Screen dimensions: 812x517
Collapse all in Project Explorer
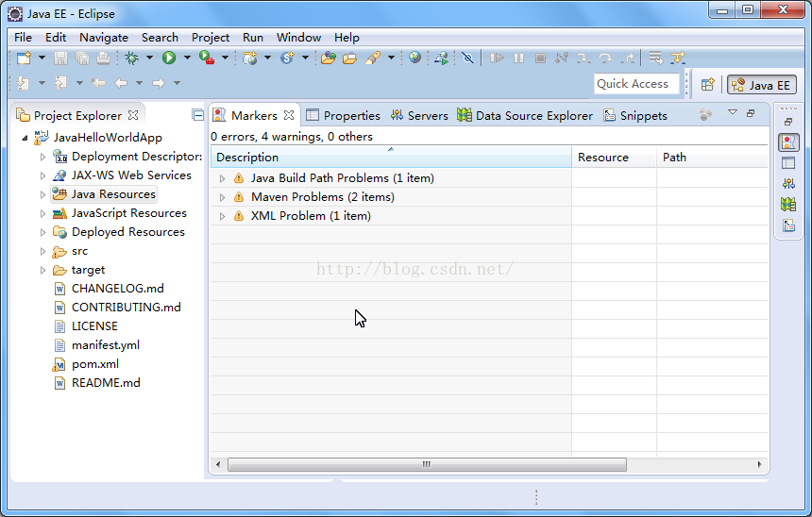tap(197, 115)
